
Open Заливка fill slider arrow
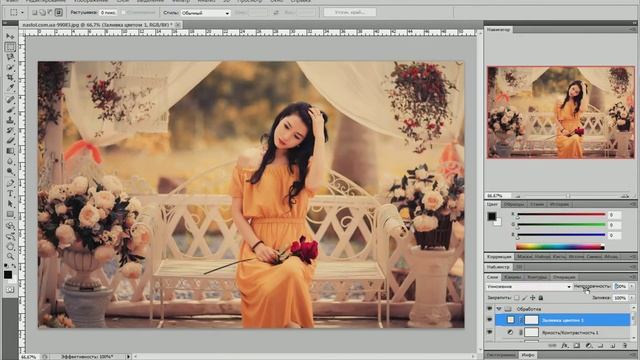(632, 298)
